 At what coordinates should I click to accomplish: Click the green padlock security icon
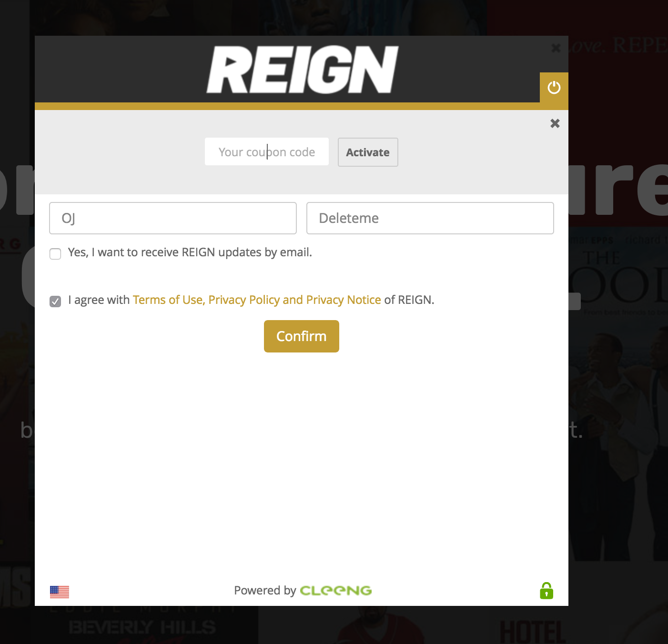coord(547,591)
